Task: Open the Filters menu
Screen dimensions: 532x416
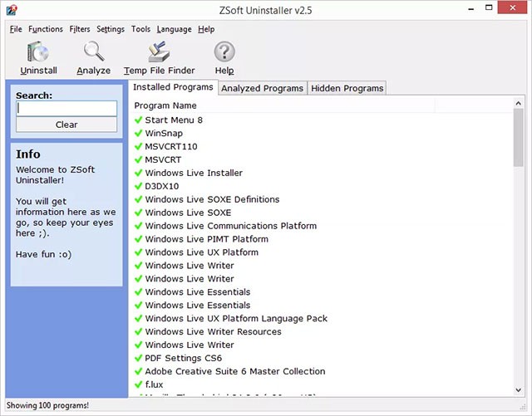Action: pos(80,29)
